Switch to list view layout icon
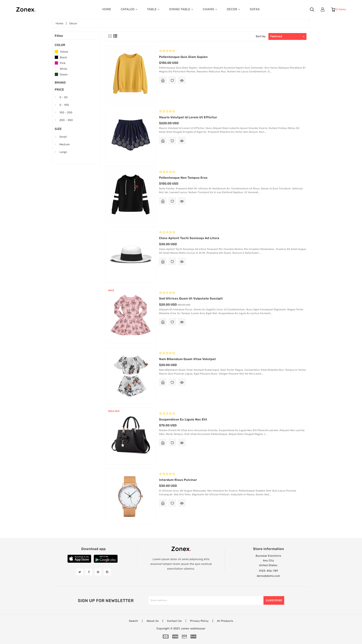This screenshot has width=362, height=644. click(115, 36)
